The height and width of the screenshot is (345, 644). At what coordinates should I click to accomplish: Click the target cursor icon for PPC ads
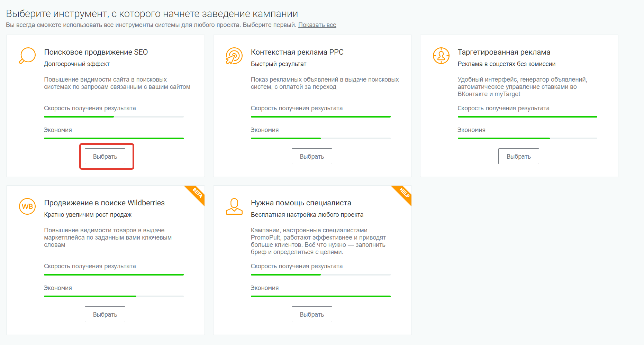[x=234, y=56]
